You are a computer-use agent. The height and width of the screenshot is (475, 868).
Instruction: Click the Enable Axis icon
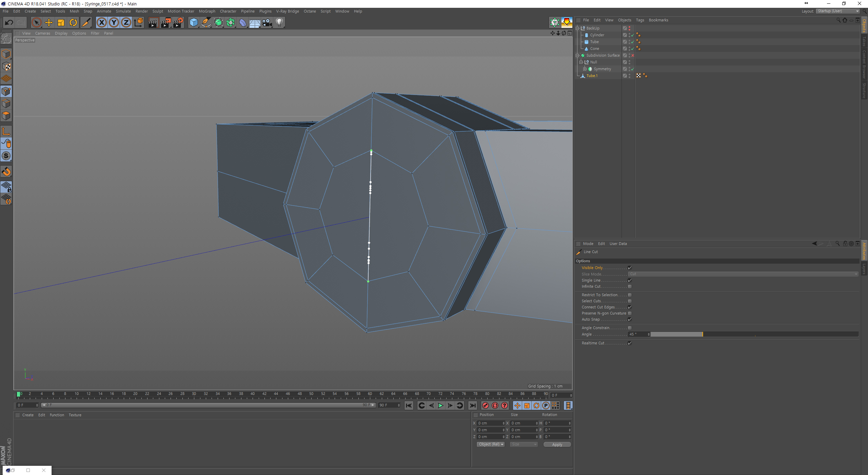click(x=6, y=131)
